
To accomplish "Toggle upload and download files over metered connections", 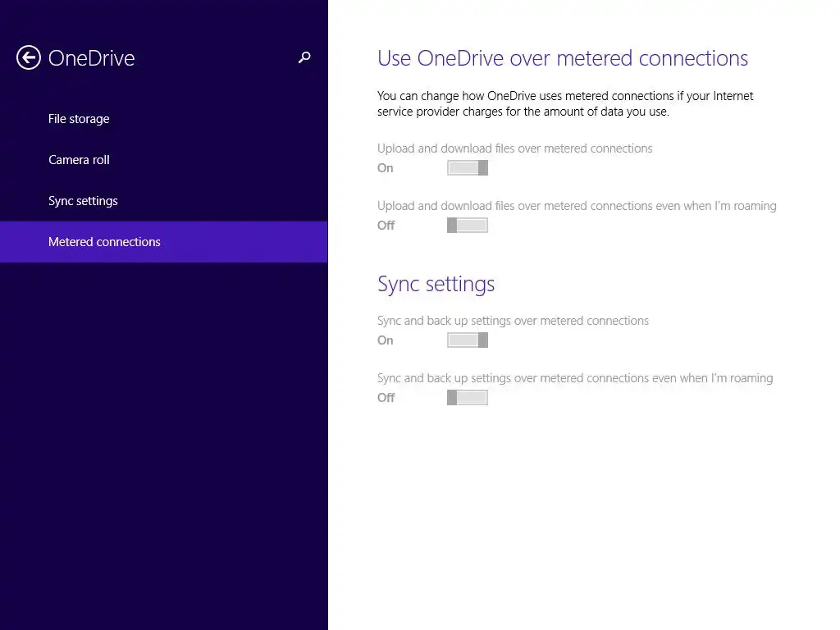I will 467,167.
